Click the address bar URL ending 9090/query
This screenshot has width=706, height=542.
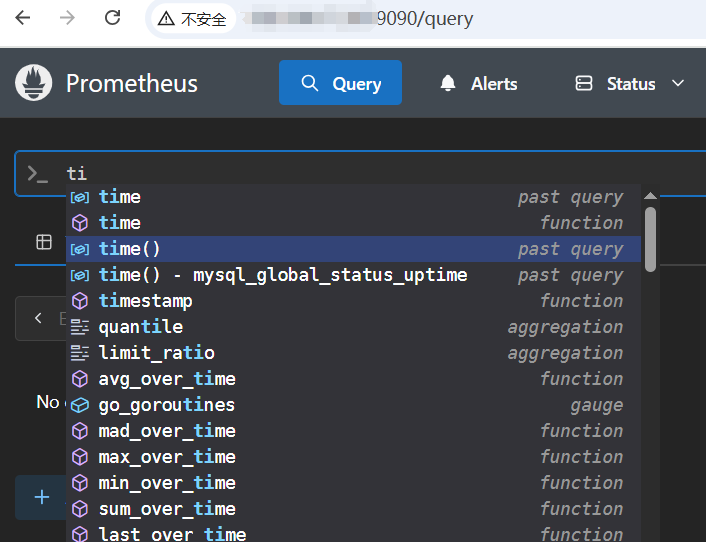[x=425, y=19]
